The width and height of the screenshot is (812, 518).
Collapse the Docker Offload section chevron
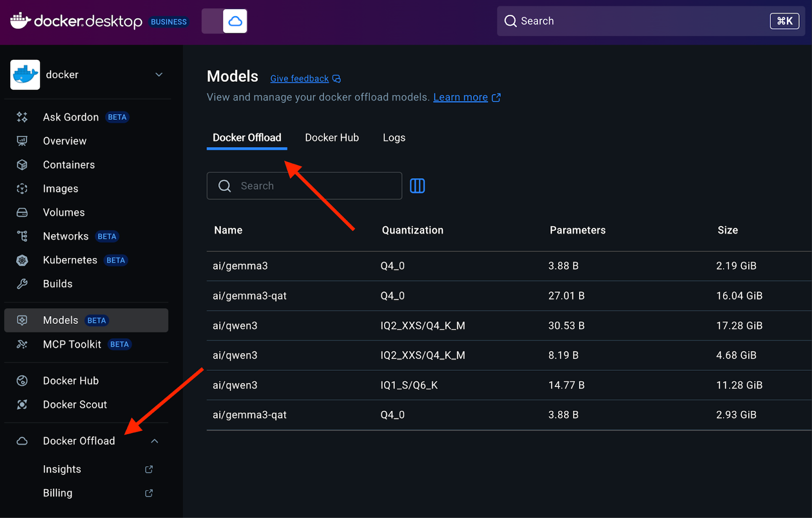[155, 441]
